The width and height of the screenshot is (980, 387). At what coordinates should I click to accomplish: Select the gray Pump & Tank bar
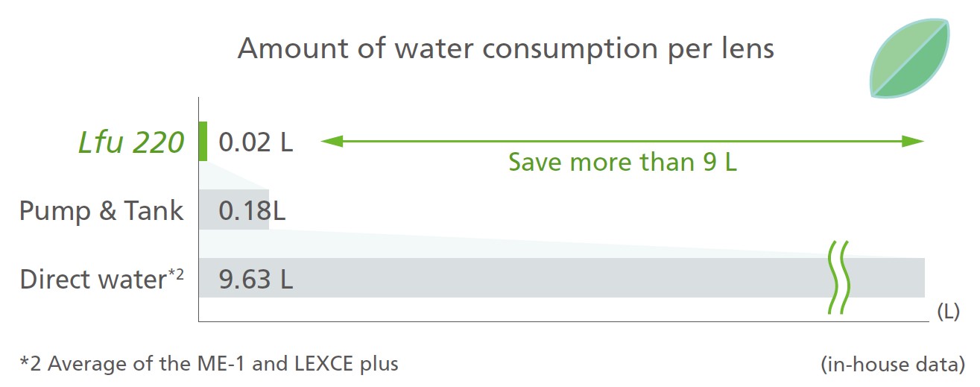234,210
